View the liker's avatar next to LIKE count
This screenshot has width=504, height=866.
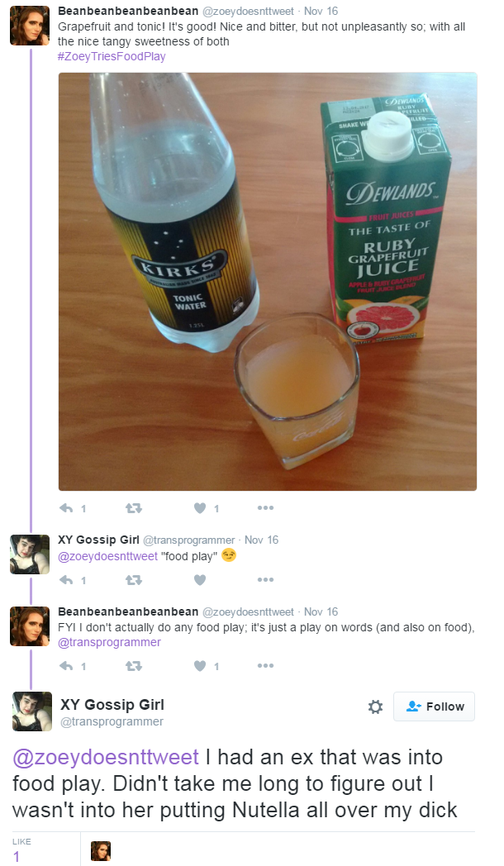[x=101, y=850]
